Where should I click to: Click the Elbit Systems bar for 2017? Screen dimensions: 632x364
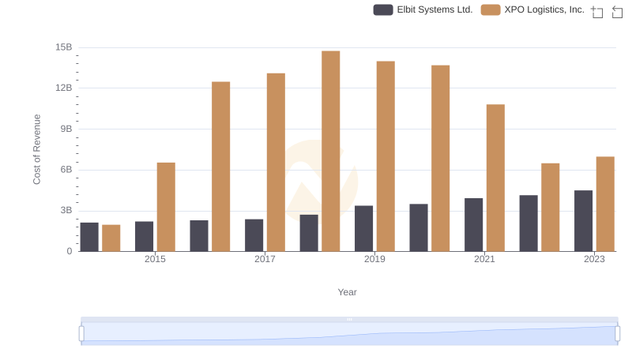click(x=254, y=235)
